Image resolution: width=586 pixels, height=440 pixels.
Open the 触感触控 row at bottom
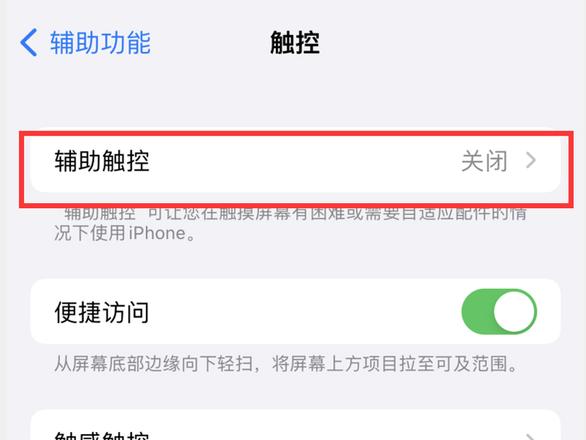coord(295,425)
